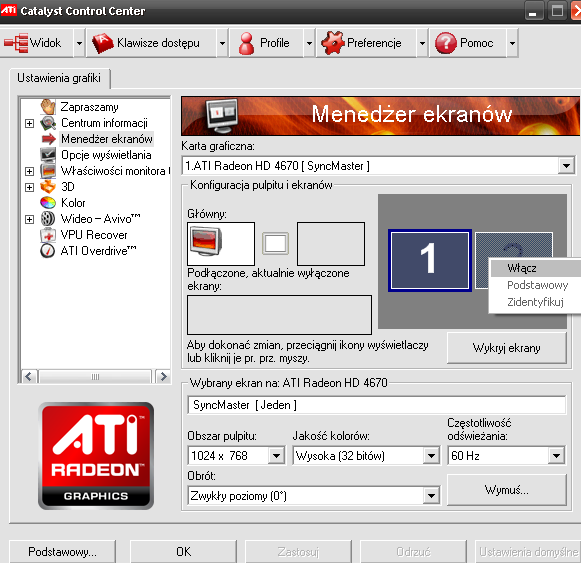Click the tree scrollbar right arrow
This screenshot has width=581, height=563.
163,377
